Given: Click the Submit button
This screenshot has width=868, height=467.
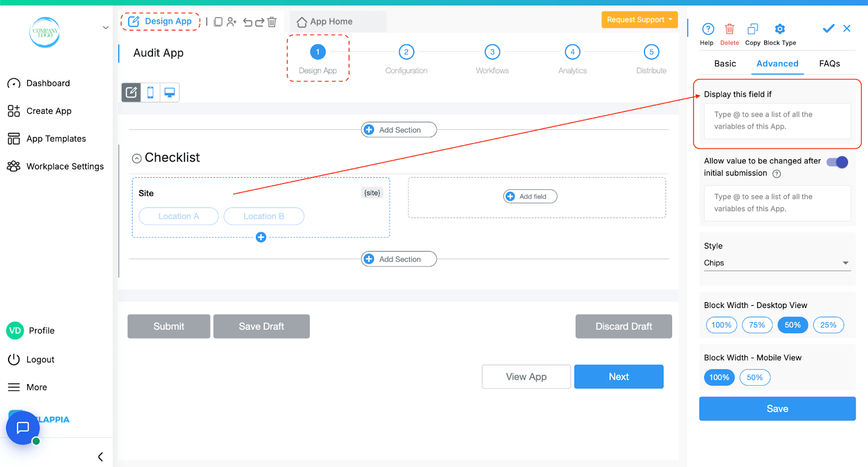Looking at the screenshot, I should click(169, 327).
